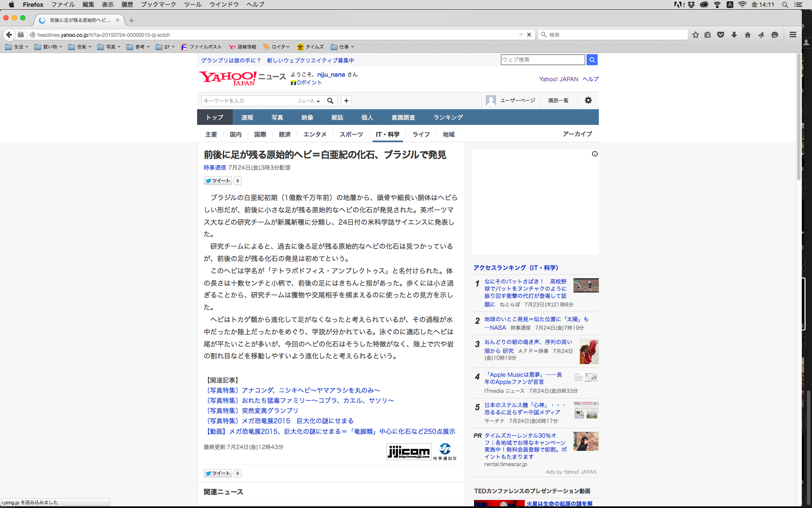Screen dimensions: 812x508
Task: Select the スポーツ category tab
Action: (x=351, y=134)
